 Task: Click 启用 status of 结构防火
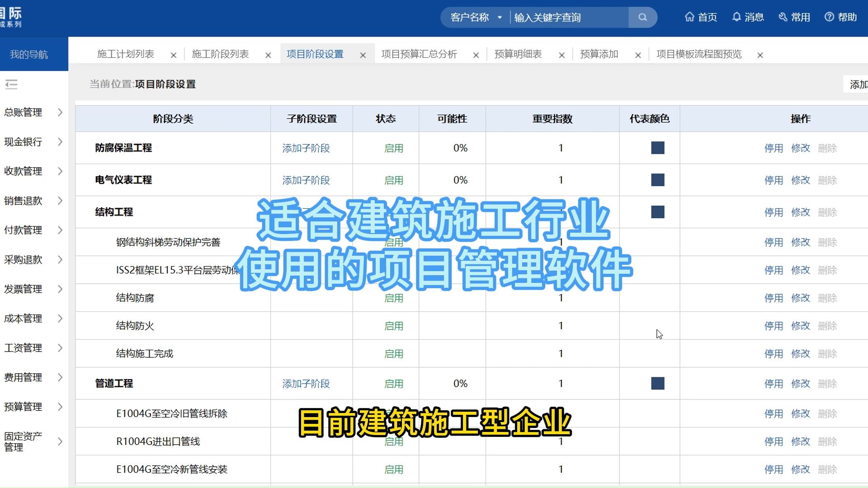pyautogui.click(x=394, y=326)
